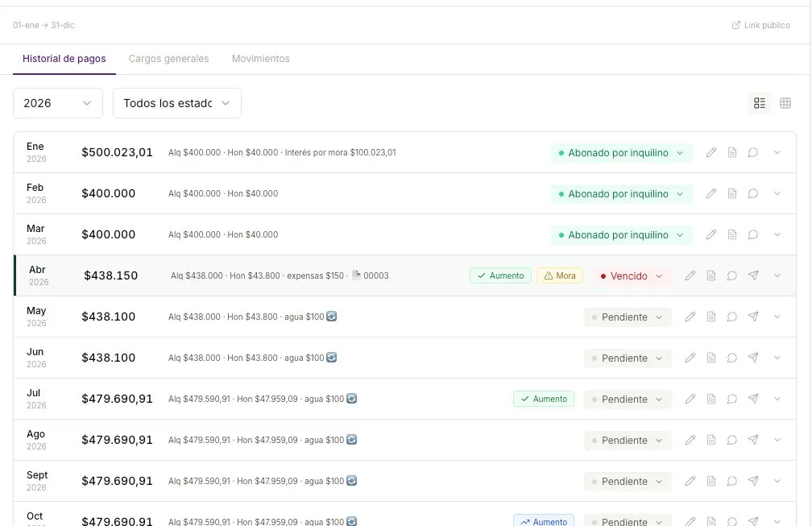
Task: Open document icon for Mar 2026 row
Action: (731, 234)
